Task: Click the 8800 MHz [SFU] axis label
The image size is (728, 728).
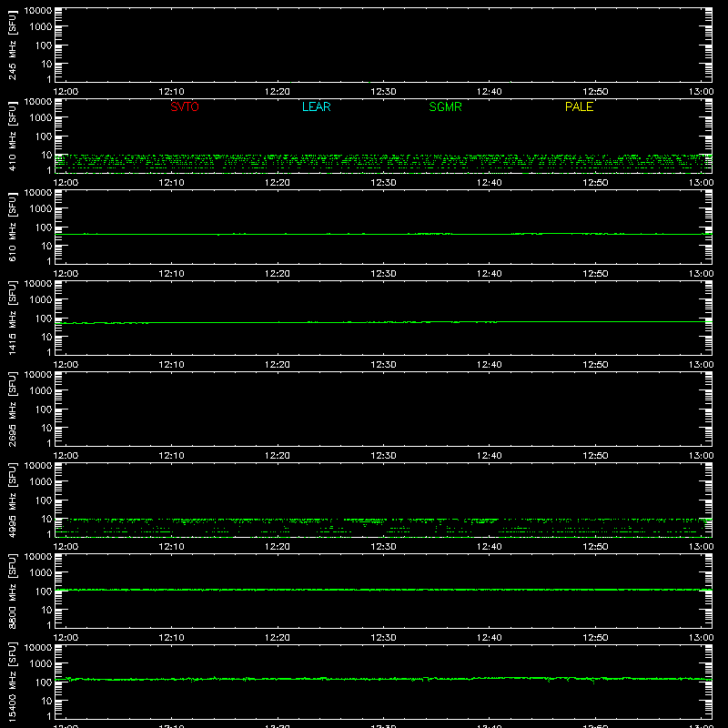Action: click(x=12, y=591)
